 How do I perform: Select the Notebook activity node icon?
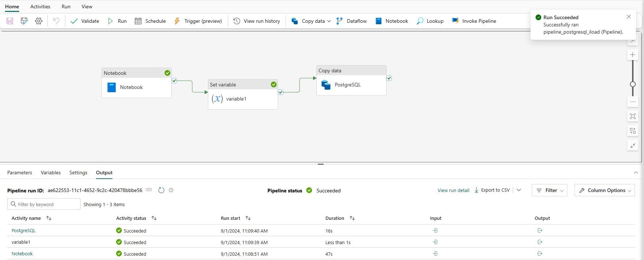pos(111,87)
